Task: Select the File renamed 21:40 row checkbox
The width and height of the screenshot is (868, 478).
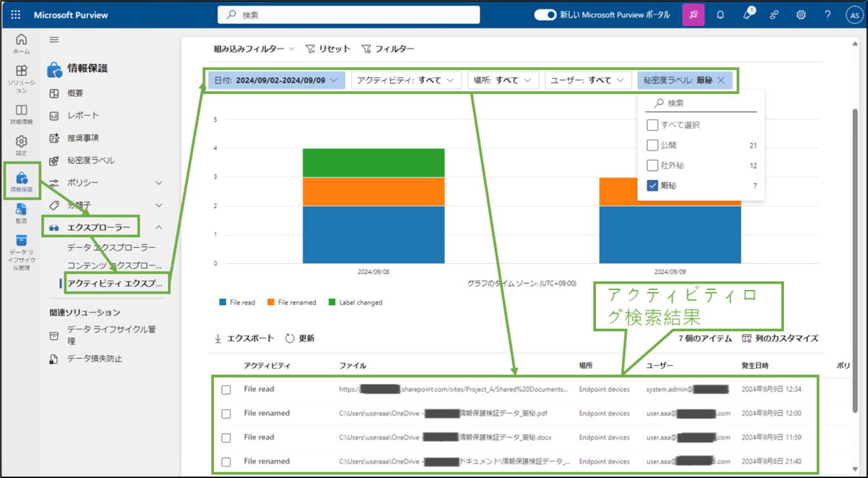Action: coord(226,461)
